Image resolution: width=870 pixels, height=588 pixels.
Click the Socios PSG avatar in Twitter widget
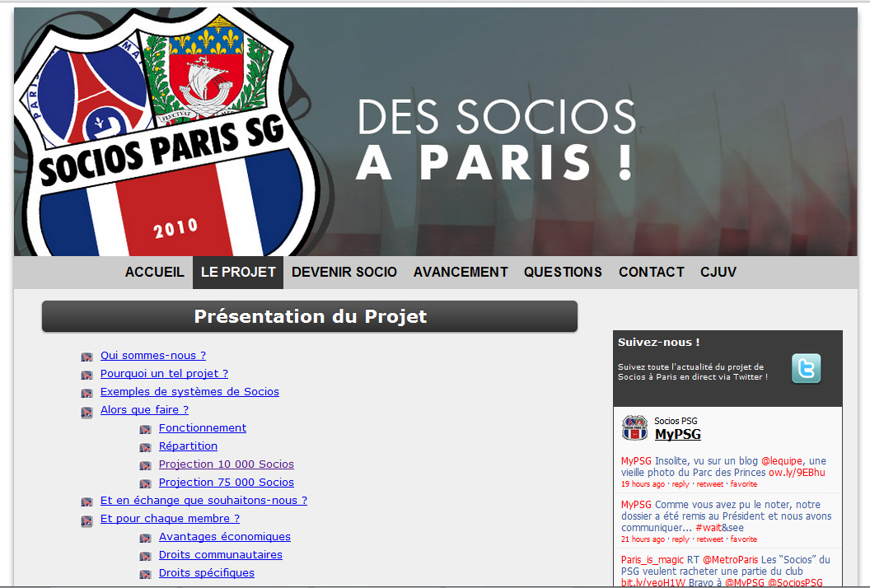[634, 427]
